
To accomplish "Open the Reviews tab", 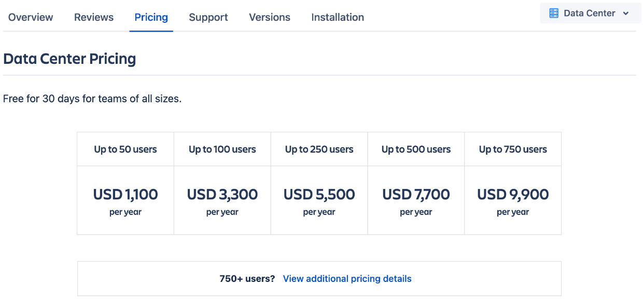I will [93, 17].
